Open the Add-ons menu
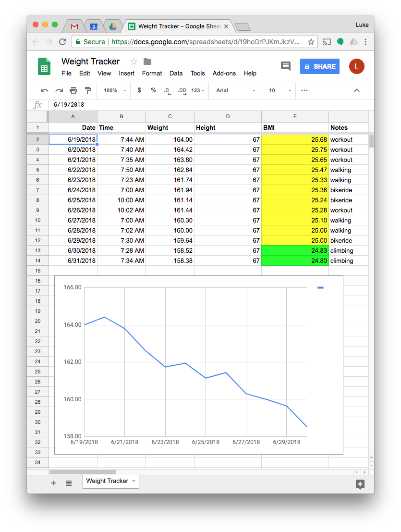 [x=224, y=73]
